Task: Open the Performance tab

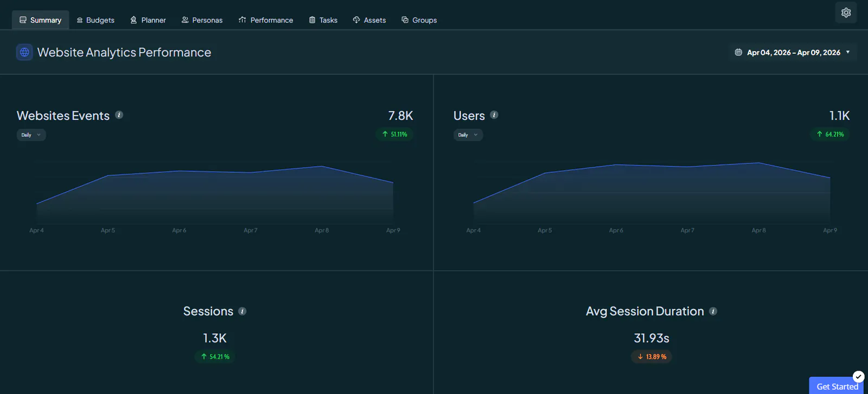Action: [266, 20]
